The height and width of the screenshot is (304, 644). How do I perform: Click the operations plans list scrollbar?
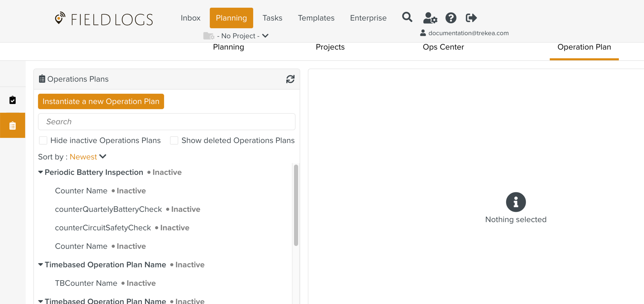(296, 205)
